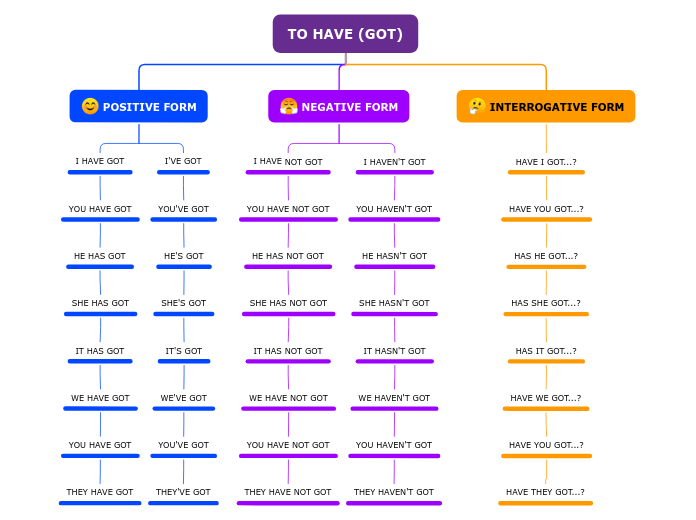Click the I HAVEN'T GOT node
This screenshot has width=696, height=520.
[395, 163]
